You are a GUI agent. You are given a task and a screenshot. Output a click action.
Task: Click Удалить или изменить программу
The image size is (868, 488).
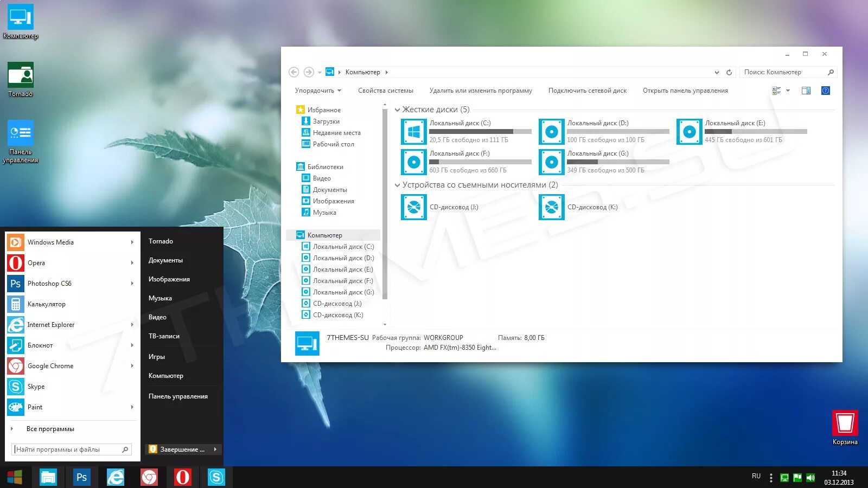point(481,91)
